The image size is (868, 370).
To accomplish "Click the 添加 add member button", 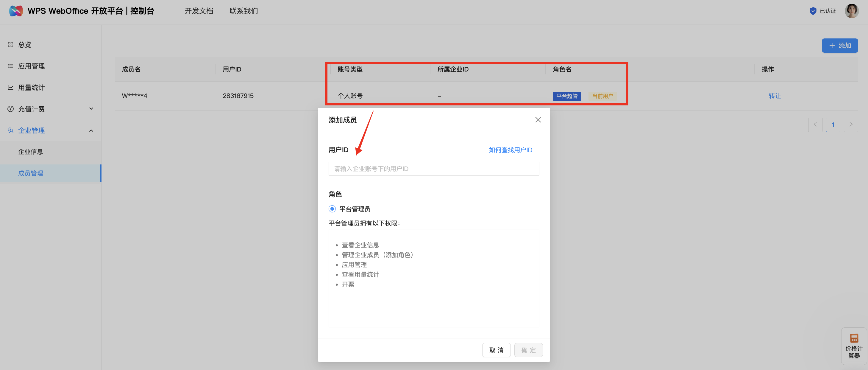I will coord(840,45).
